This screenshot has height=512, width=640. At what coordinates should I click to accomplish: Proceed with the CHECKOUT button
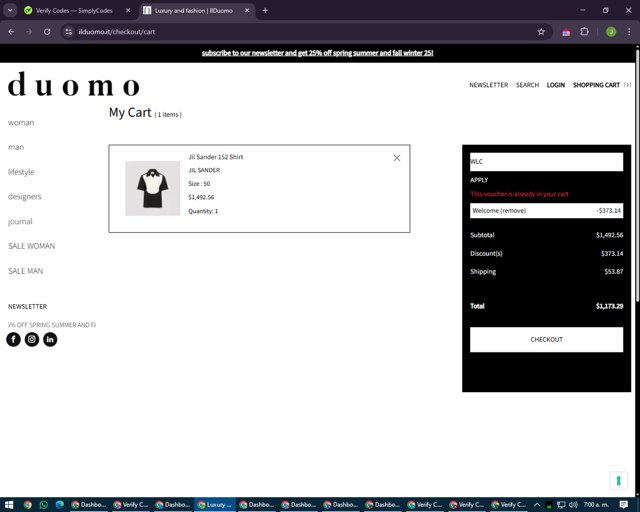[546, 339]
